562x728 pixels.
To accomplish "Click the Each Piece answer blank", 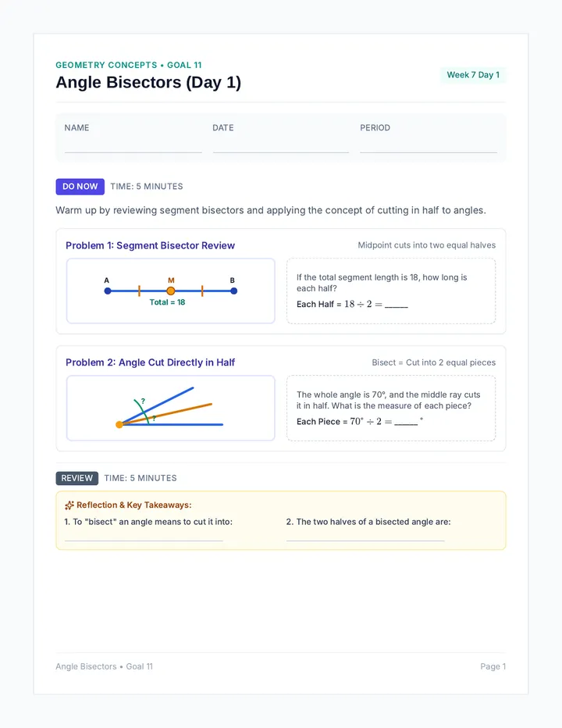I will click(406, 424).
